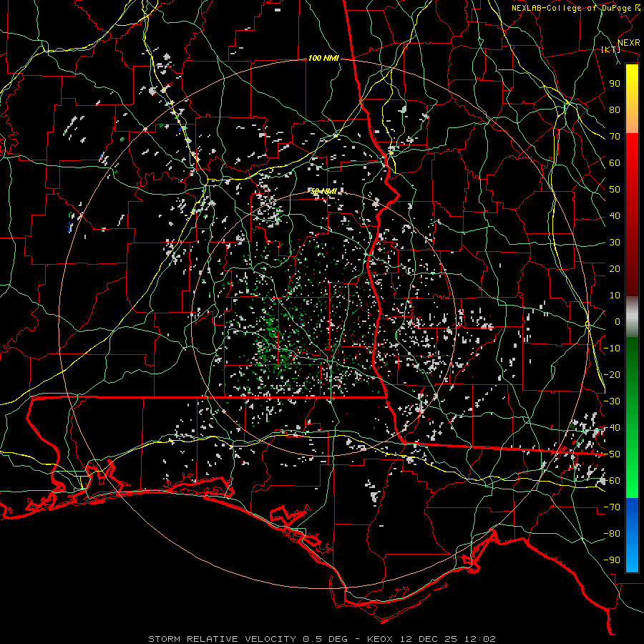Click the '-30' value on the velocity scale
The image size is (644, 644).
[x=612, y=401]
